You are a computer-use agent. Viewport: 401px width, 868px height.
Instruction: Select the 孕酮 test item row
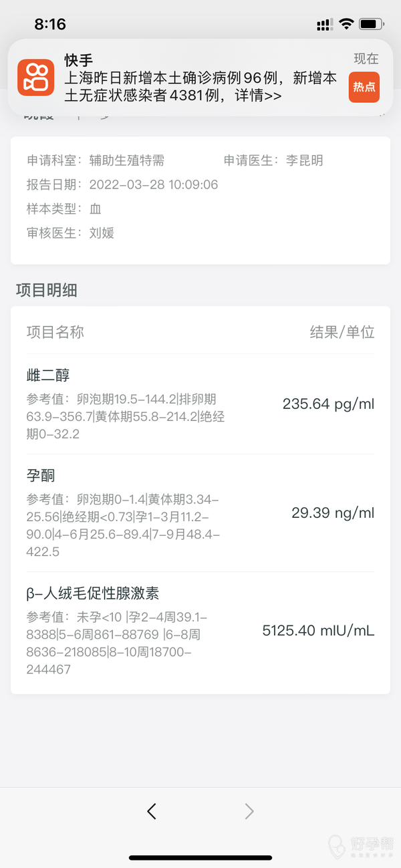coord(200,513)
